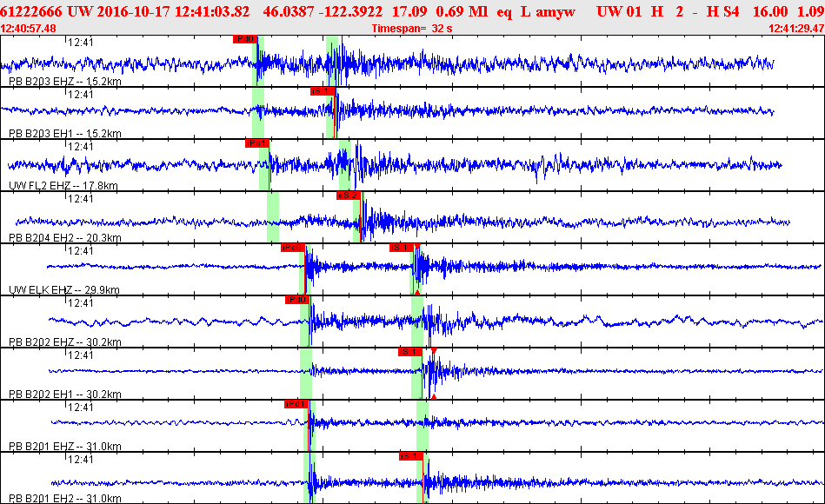Click the 1.09 value in header

point(811,11)
